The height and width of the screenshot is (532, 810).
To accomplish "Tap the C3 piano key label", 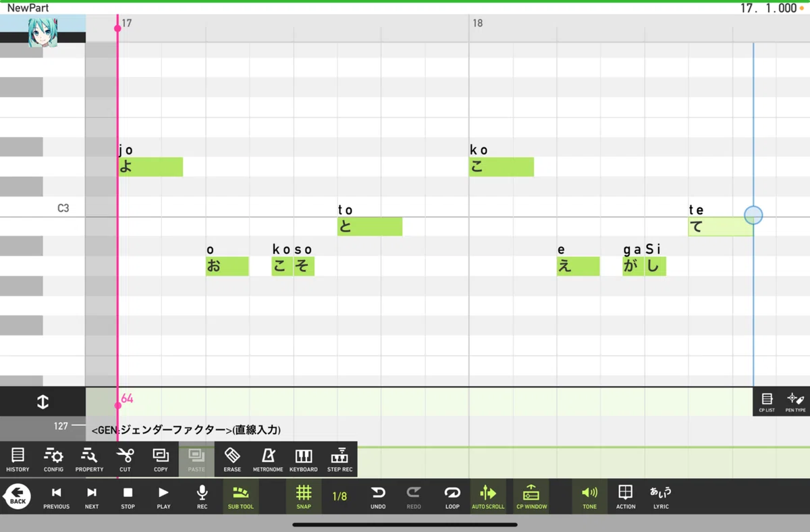I will (63, 208).
